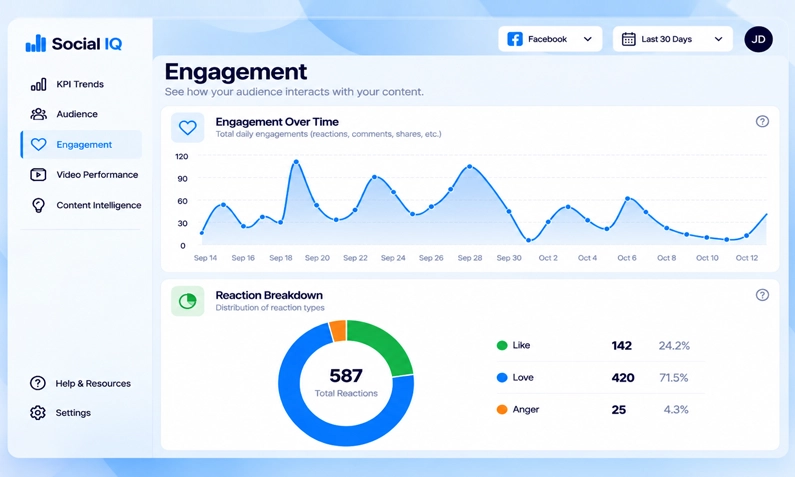Click the highest peak data point near Sep 19
The width and height of the screenshot is (795, 477).
pos(296,162)
